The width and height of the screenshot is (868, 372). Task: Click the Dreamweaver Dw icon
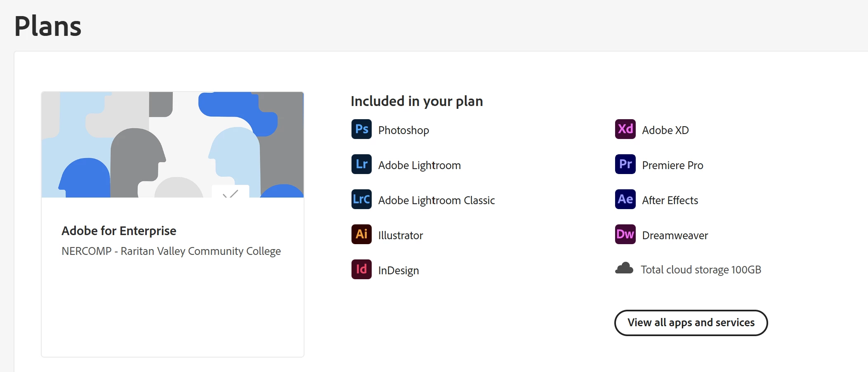pyautogui.click(x=625, y=234)
